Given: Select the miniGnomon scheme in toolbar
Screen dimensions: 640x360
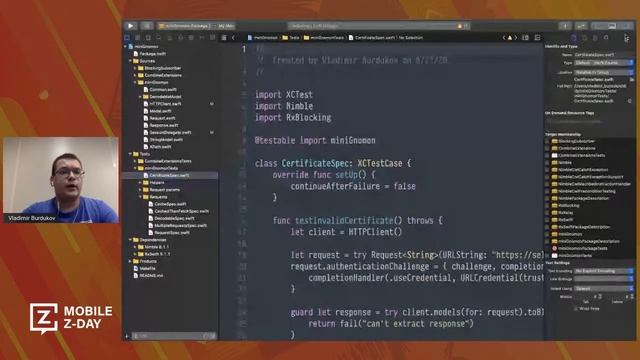Looking at the screenshot, I should click(x=184, y=26).
